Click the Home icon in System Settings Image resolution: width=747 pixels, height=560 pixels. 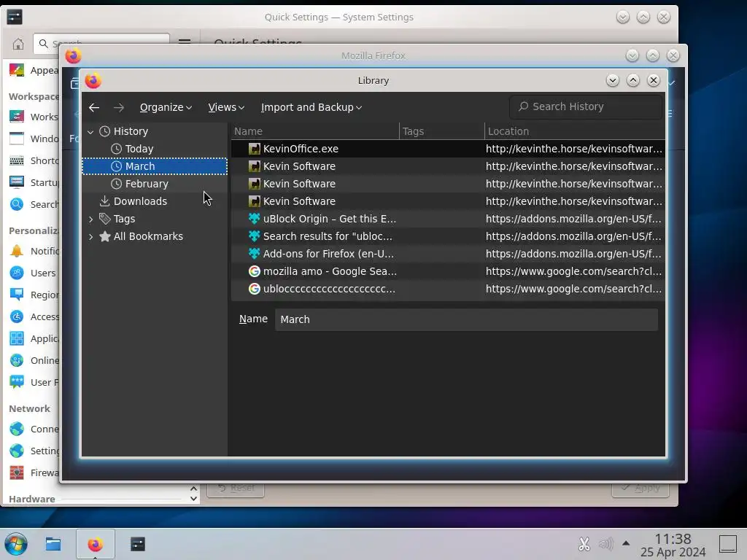coord(18,44)
